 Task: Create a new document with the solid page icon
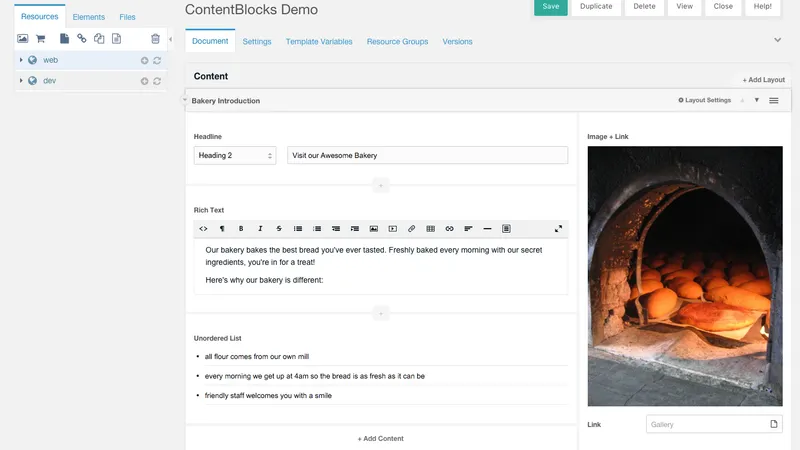[64, 38]
